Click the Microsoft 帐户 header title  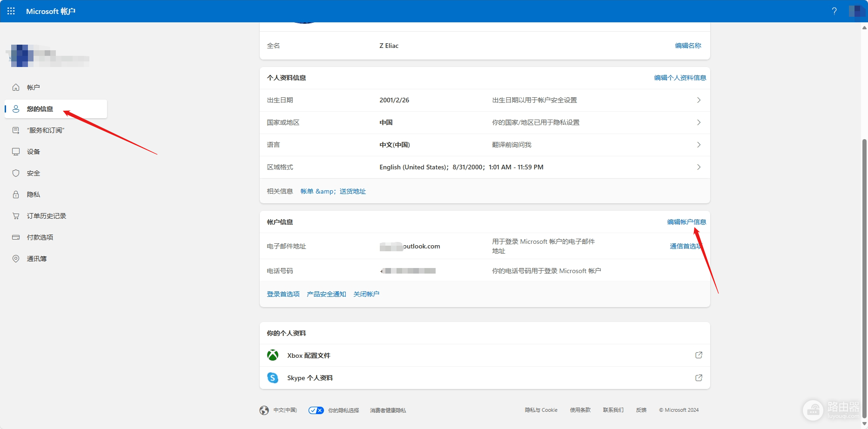[51, 11]
